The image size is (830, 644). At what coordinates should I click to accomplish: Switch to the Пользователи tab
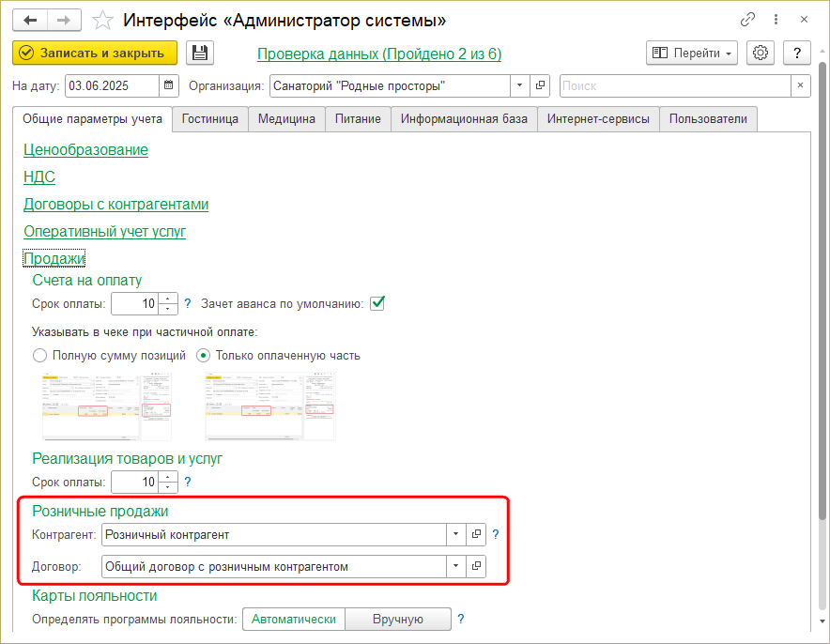[x=708, y=119]
